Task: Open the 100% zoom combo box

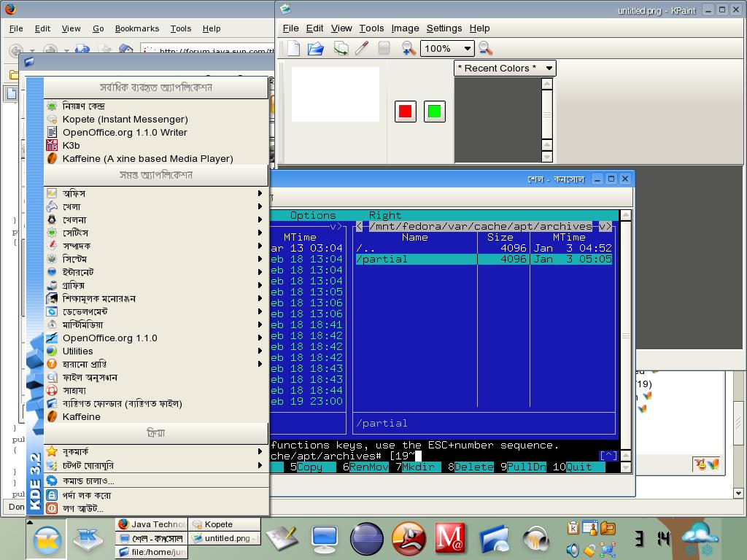Action: pyautogui.click(x=447, y=48)
